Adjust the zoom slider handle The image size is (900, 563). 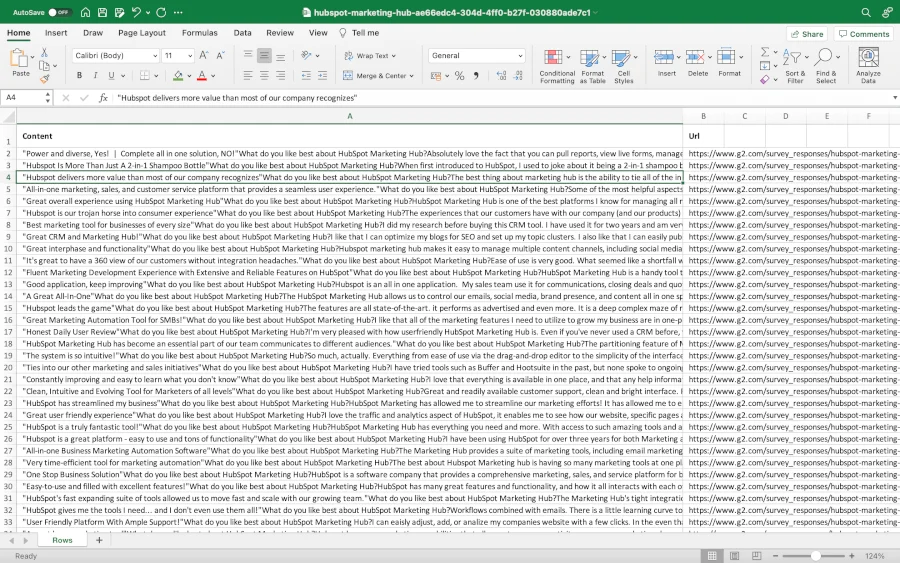(x=815, y=556)
